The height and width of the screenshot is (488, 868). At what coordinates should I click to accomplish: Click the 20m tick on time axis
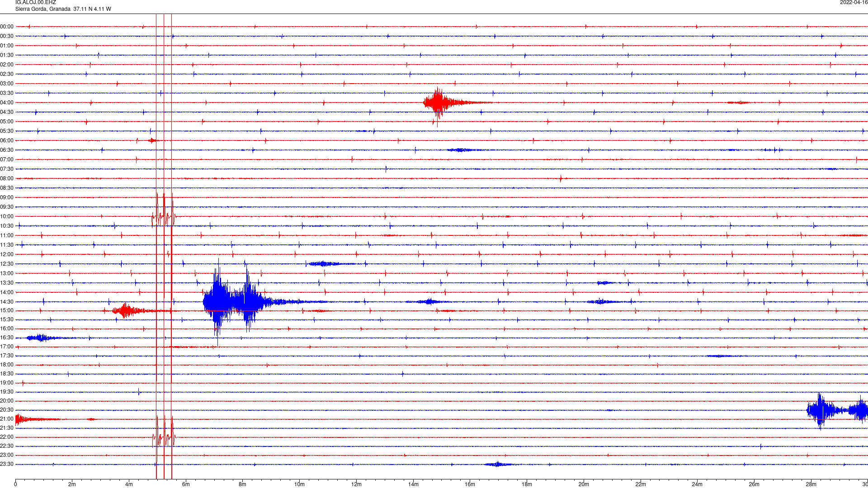click(584, 484)
